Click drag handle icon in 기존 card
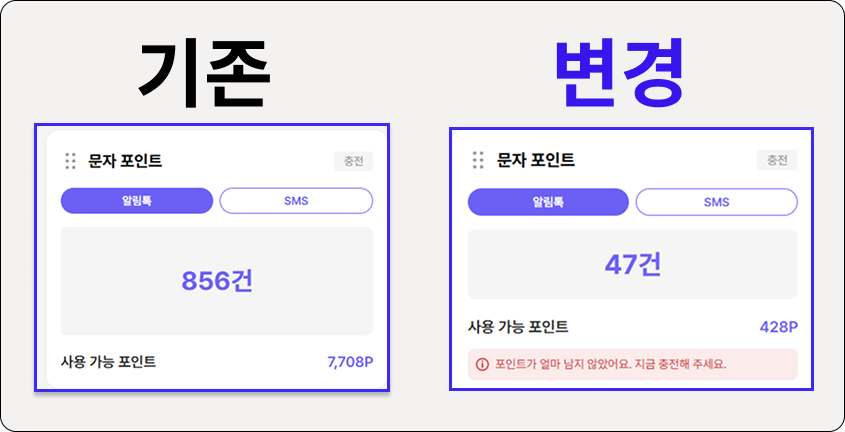Image resolution: width=845 pixels, height=432 pixels. pos(70,161)
